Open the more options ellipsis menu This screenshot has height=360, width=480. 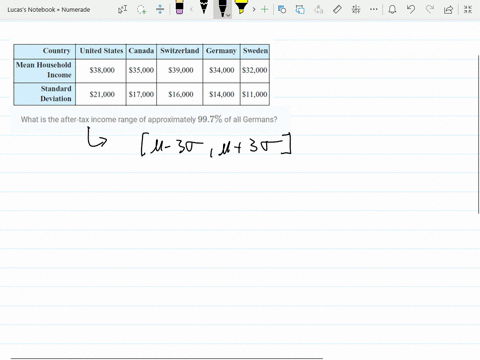pos(374,9)
